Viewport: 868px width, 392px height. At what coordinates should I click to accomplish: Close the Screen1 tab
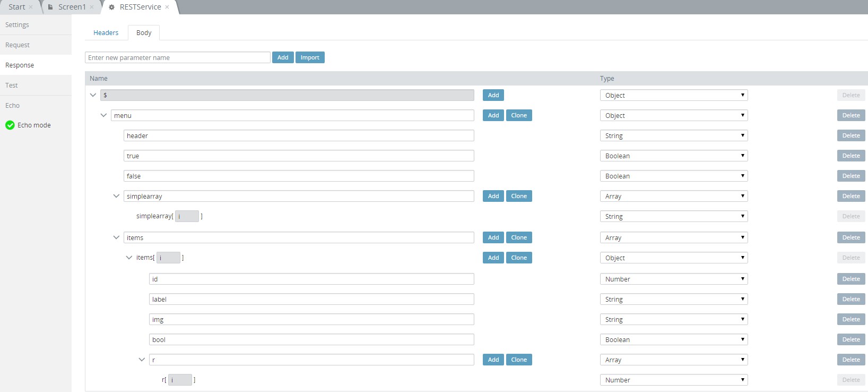tap(92, 7)
